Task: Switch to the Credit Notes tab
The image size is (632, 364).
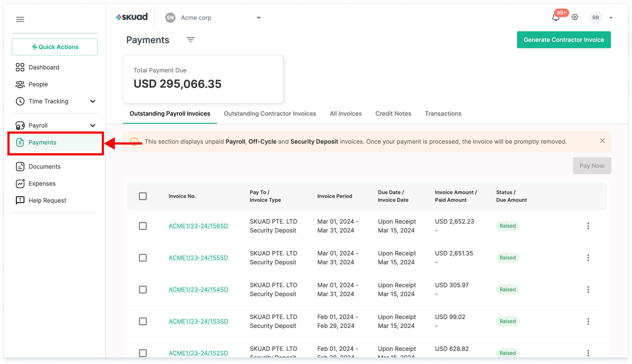Action: point(393,114)
